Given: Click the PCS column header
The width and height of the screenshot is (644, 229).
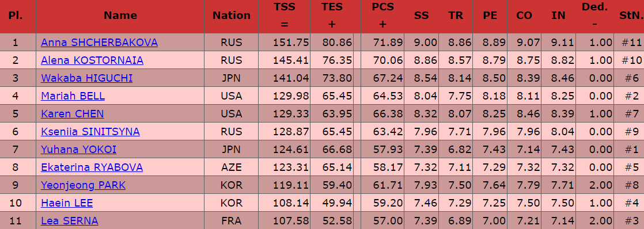Looking at the screenshot, I should point(382,16).
